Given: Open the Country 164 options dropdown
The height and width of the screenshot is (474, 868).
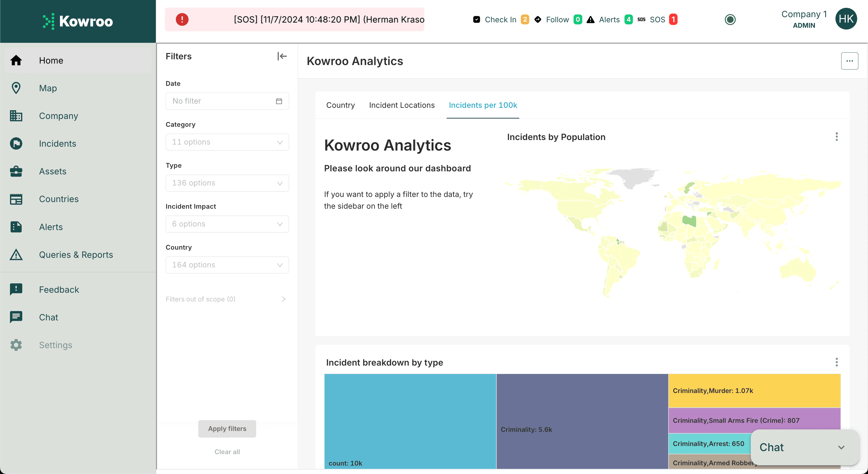Looking at the screenshot, I should coord(227,265).
